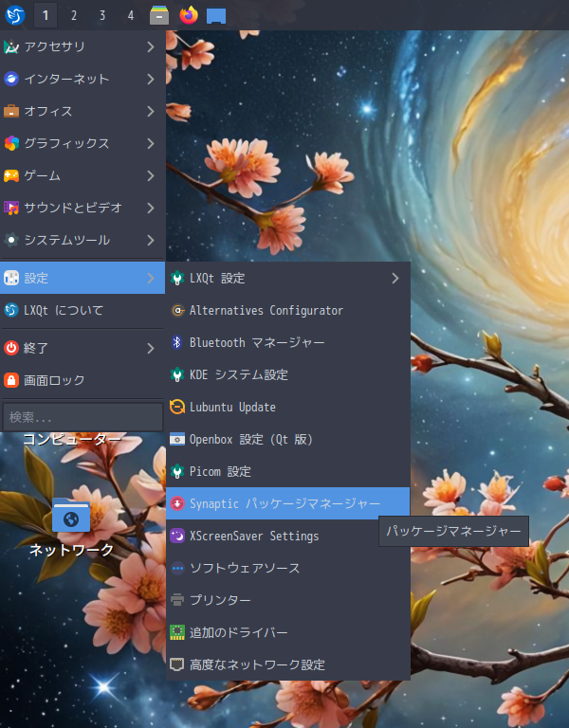Click the 追加のドライバー chip icon
This screenshot has width=569, height=728.
pyautogui.click(x=177, y=632)
